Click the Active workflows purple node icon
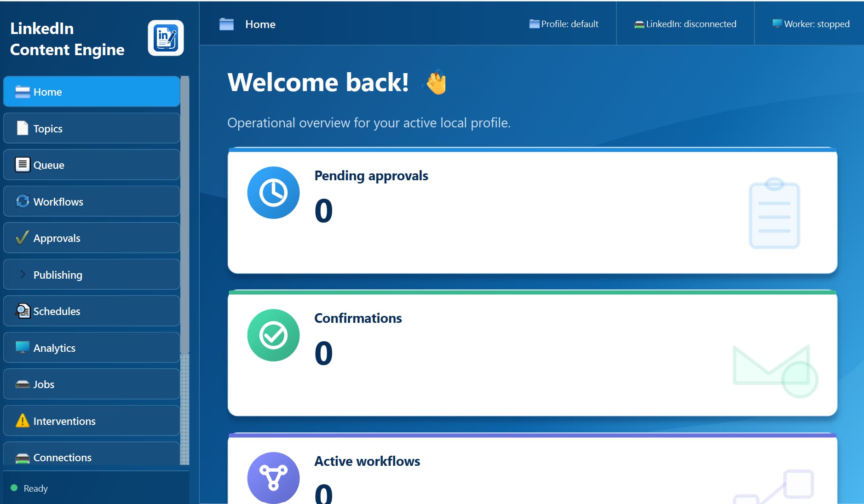864x504 pixels. click(x=273, y=477)
